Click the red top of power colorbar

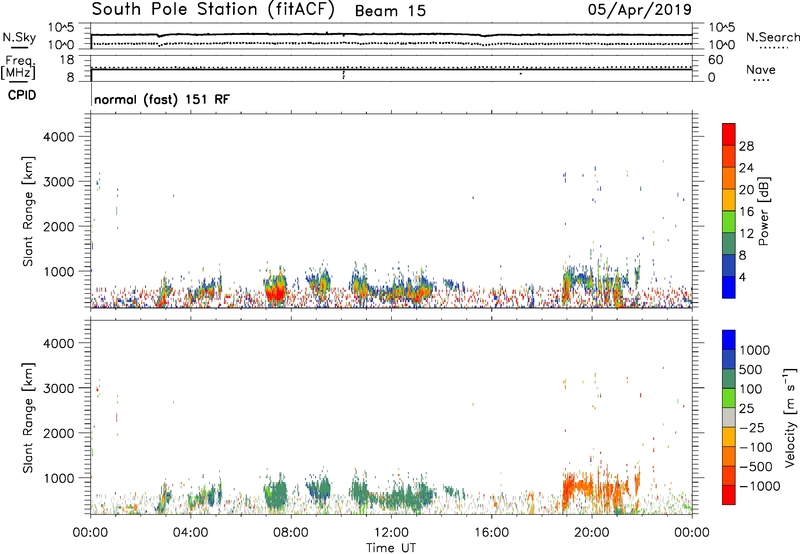[729, 134]
